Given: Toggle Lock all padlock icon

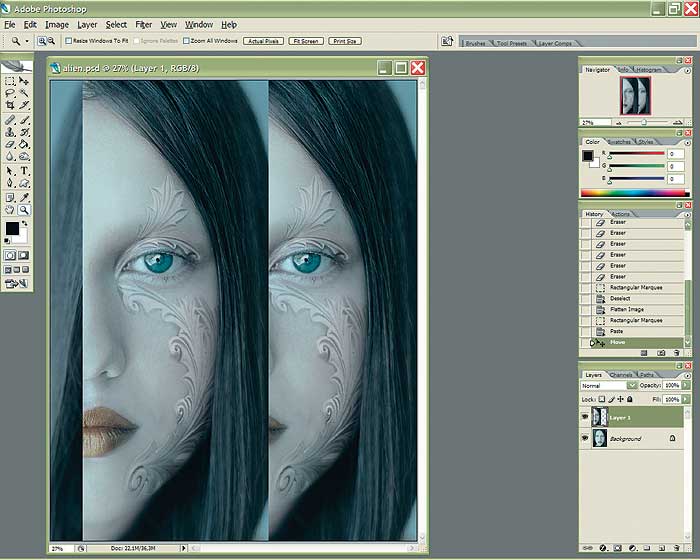Looking at the screenshot, I should tap(630, 399).
